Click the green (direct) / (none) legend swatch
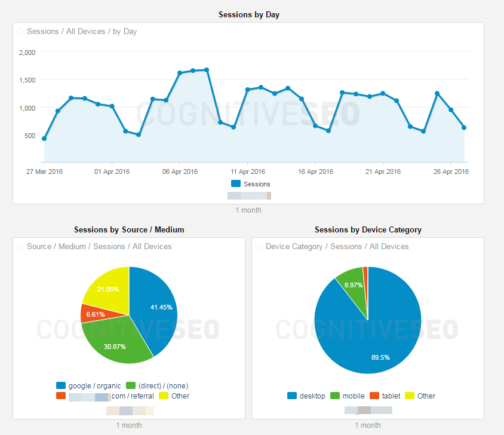 click(131, 385)
